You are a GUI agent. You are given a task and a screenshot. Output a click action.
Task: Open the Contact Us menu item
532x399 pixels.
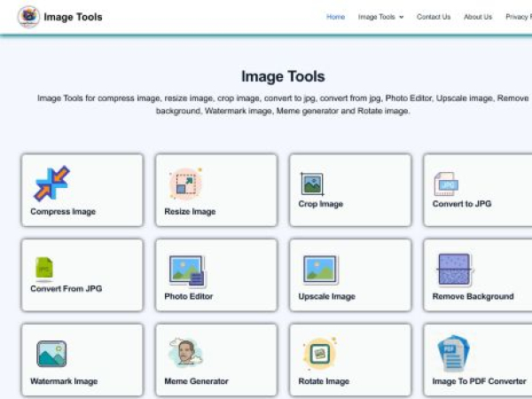point(434,17)
